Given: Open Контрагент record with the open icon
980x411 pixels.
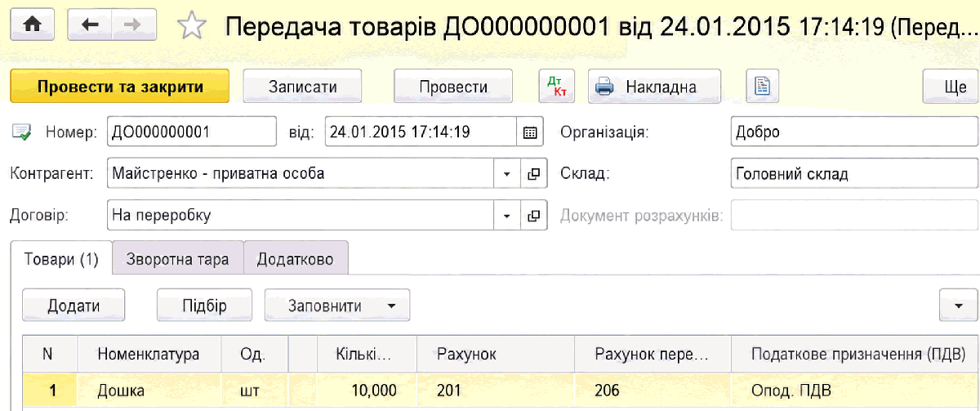Looking at the screenshot, I should (x=533, y=174).
